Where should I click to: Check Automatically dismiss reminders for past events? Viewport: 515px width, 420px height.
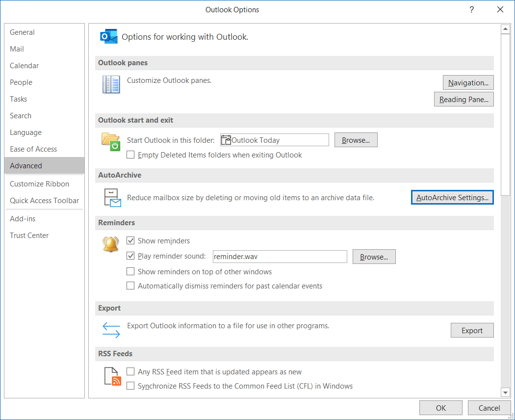(x=130, y=286)
